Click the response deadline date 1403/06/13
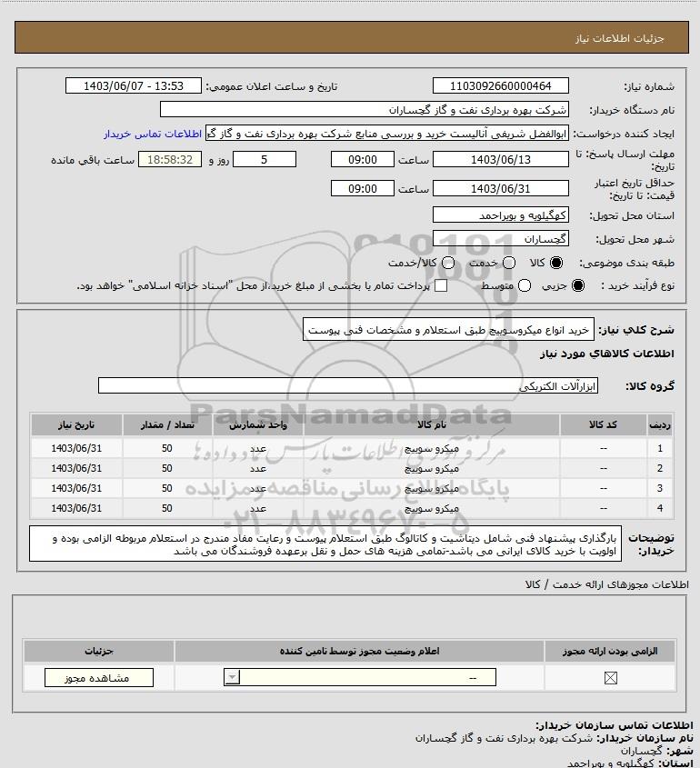The height and width of the screenshot is (768, 700). pyautogui.click(x=501, y=159)
